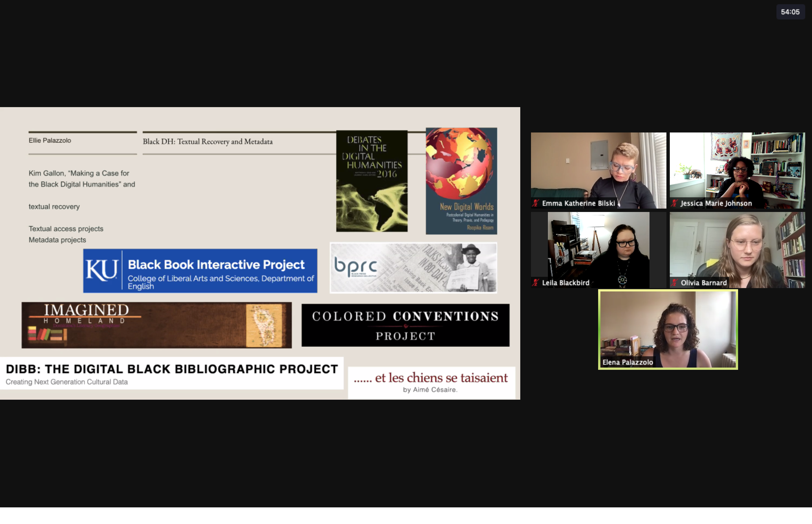Screen dimensions: 812x524
Task: Click "by Aimé Césaire." byline
Action: pyautogui.click(x=430, y=390)
